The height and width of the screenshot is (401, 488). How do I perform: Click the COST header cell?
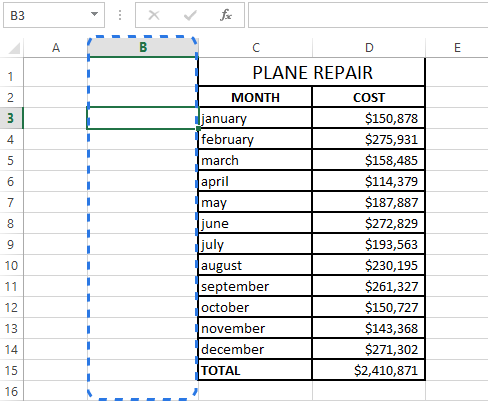[x=368, y=97]
